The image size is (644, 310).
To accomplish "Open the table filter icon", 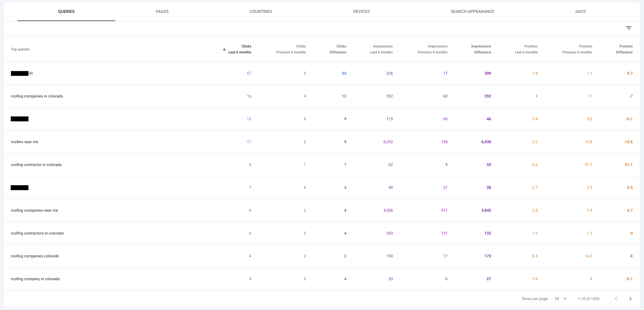I will coord(629,28).
